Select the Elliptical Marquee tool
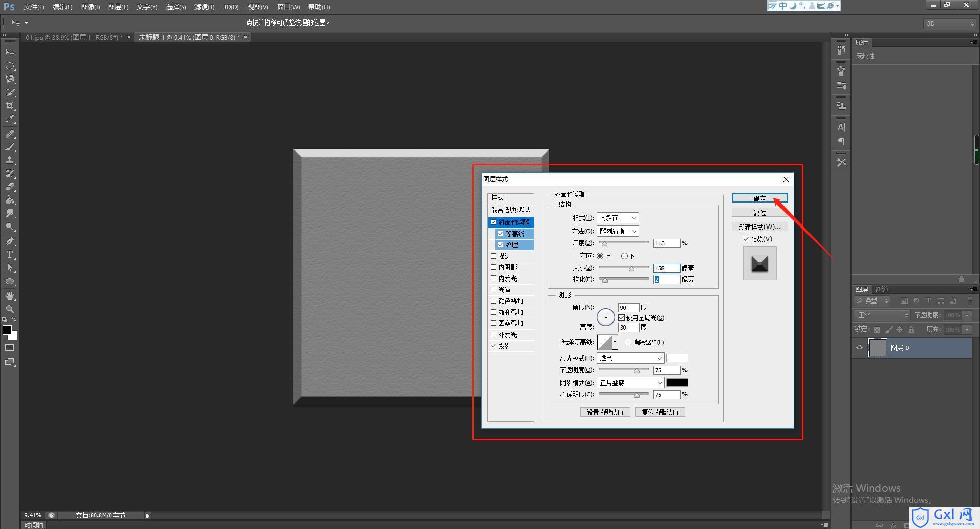 click(x=10, y=66)
